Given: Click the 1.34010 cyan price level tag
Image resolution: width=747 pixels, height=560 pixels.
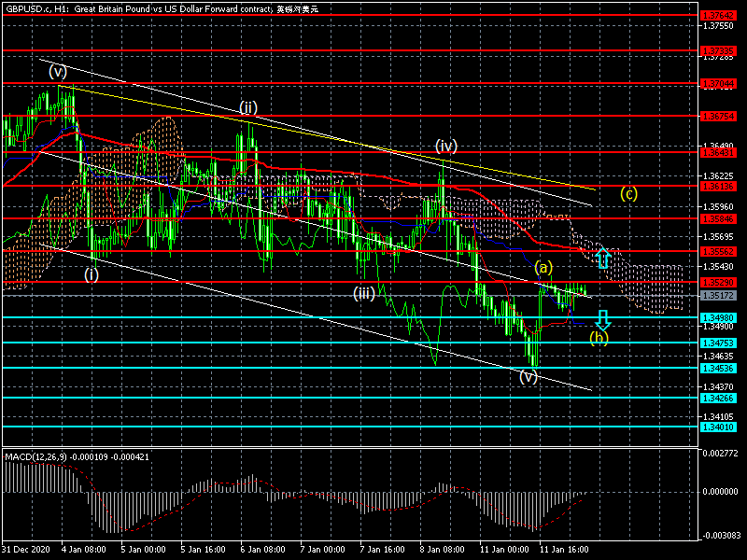Looking at the screenshot, I should tap(718, 427).
